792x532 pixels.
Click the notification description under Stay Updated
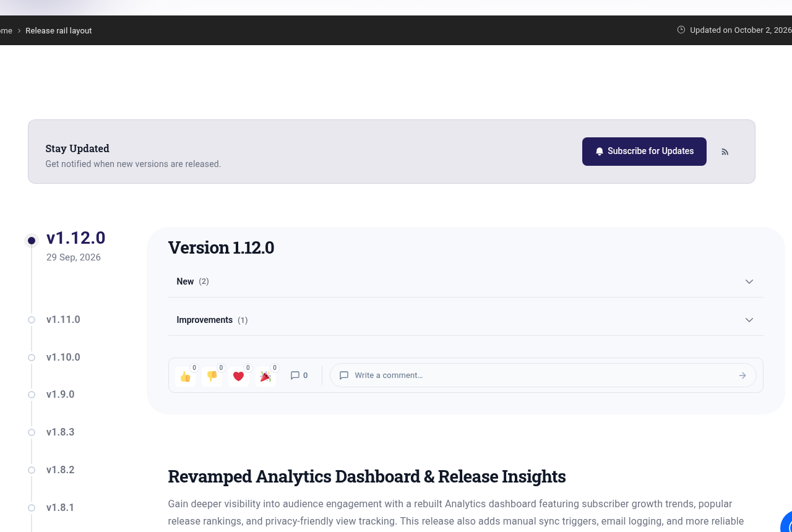[x=133, y=164]
